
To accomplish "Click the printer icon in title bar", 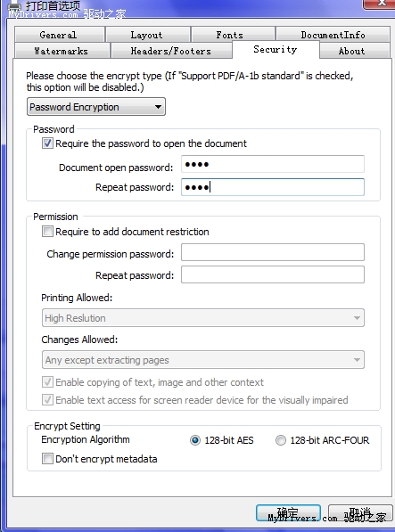I will coord(14,6).
